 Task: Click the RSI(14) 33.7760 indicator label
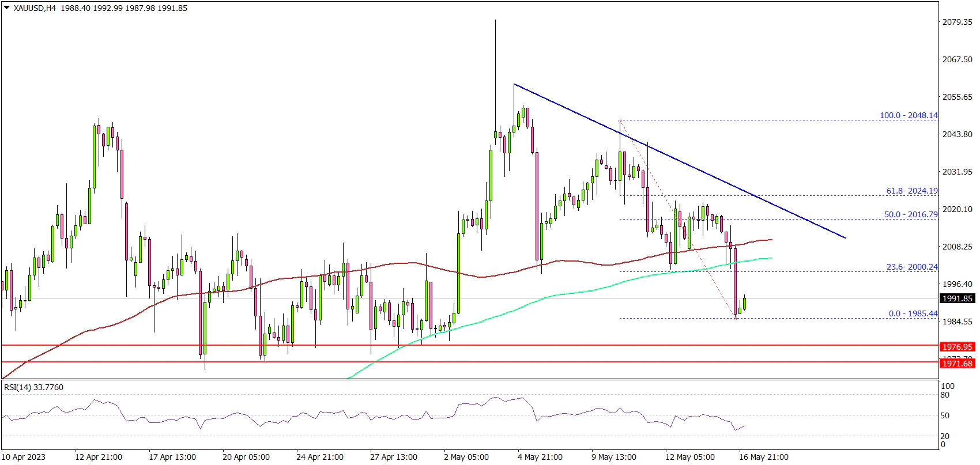(x=33, y=387)
